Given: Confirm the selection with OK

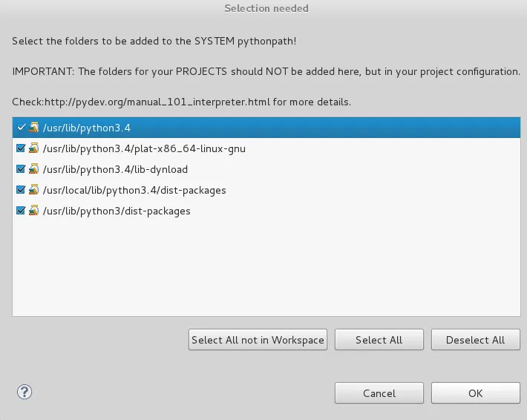Looking at the screenshot, I should pos(476,393).
